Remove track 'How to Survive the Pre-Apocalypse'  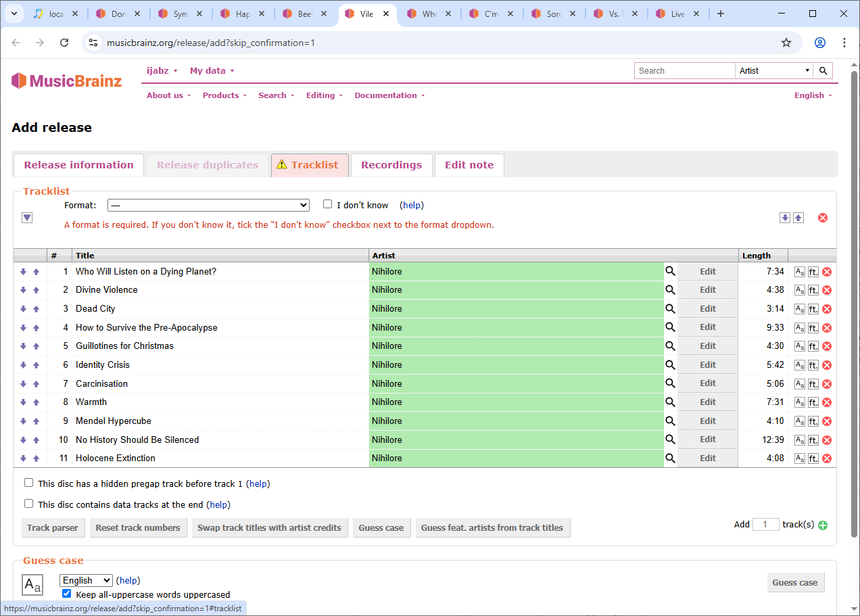pos(827,328)
